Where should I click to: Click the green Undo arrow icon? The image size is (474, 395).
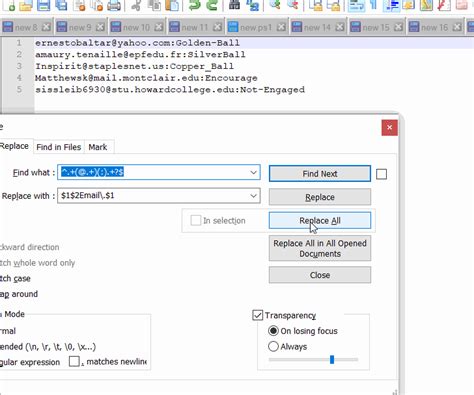(194, 5)
